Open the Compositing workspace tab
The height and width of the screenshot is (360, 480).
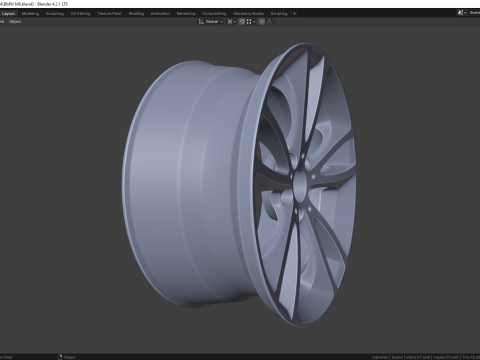pyautogui.click(x=214, y=14)
